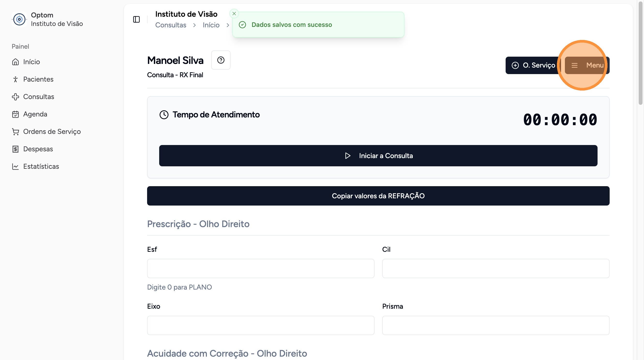
Task: Click the Ordens de Serviço cart icon
Action: (15, 132)
